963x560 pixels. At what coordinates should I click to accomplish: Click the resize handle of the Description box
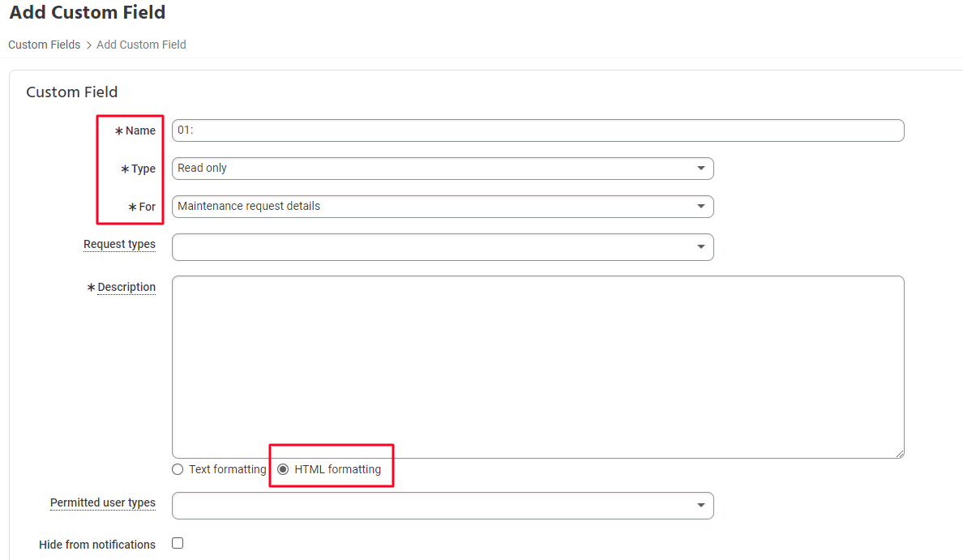(x=900, y=452)
